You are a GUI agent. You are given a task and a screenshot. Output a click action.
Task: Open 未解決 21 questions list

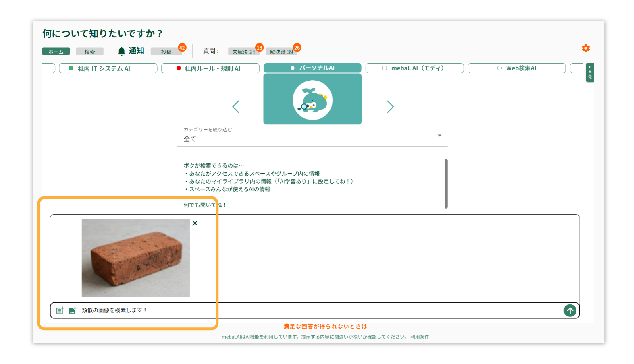click(x=243, y=52)
